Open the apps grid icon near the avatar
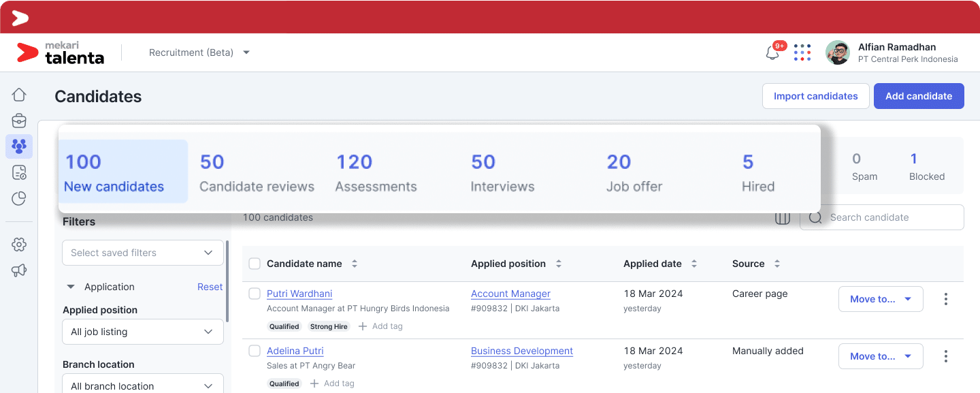 coord(802,52)
